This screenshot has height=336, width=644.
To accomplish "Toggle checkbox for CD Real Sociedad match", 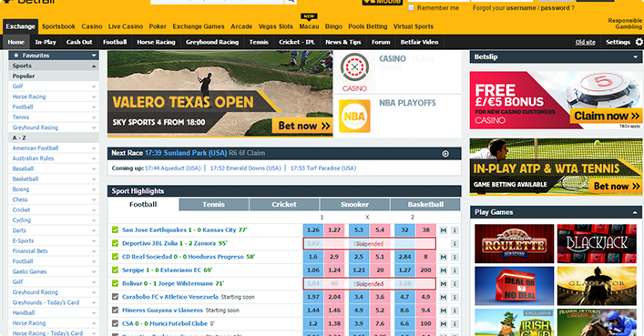I will (115, 257).
